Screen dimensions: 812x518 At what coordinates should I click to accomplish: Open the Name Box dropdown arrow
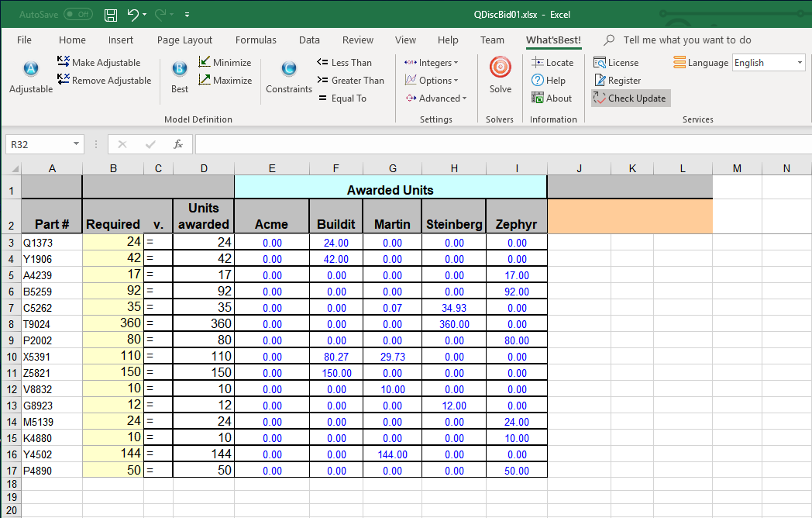76,143
